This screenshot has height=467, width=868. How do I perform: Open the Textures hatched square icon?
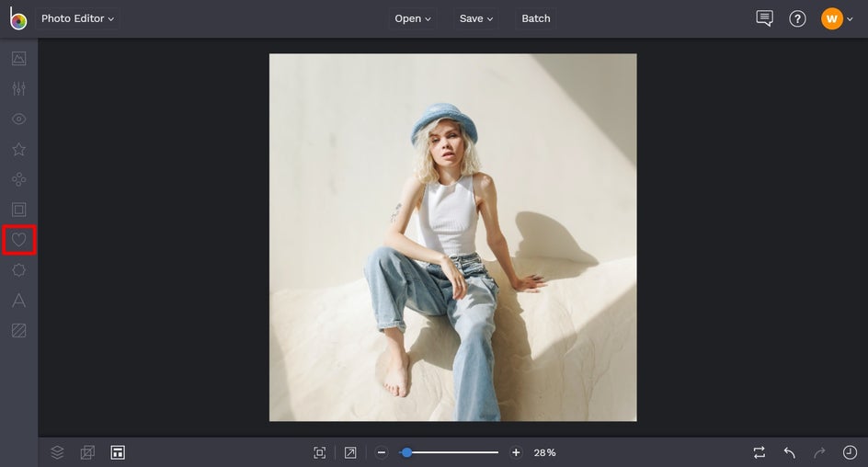tap(18, 330)
